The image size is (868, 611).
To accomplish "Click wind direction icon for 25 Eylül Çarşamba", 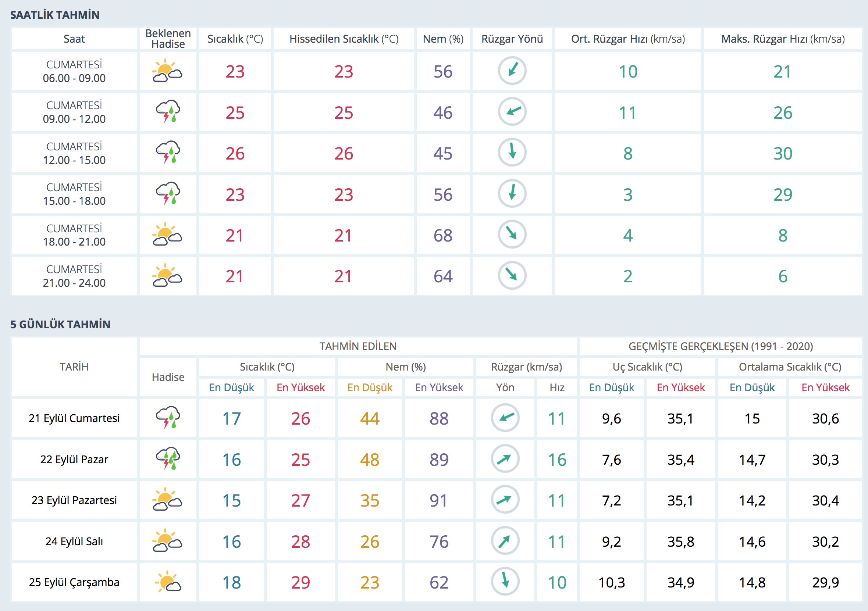I will (x=505, y=582).
